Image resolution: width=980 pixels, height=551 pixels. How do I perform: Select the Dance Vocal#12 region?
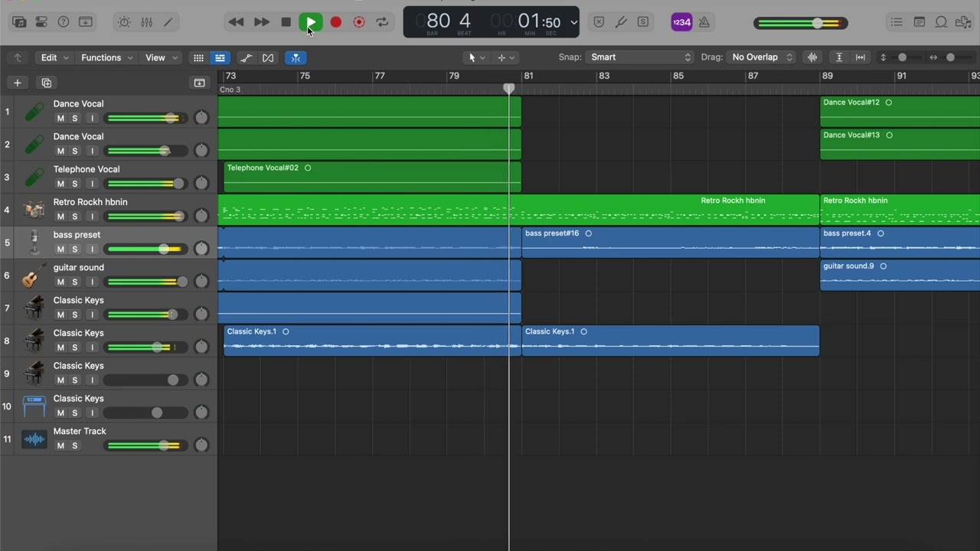tap(900, 112)
